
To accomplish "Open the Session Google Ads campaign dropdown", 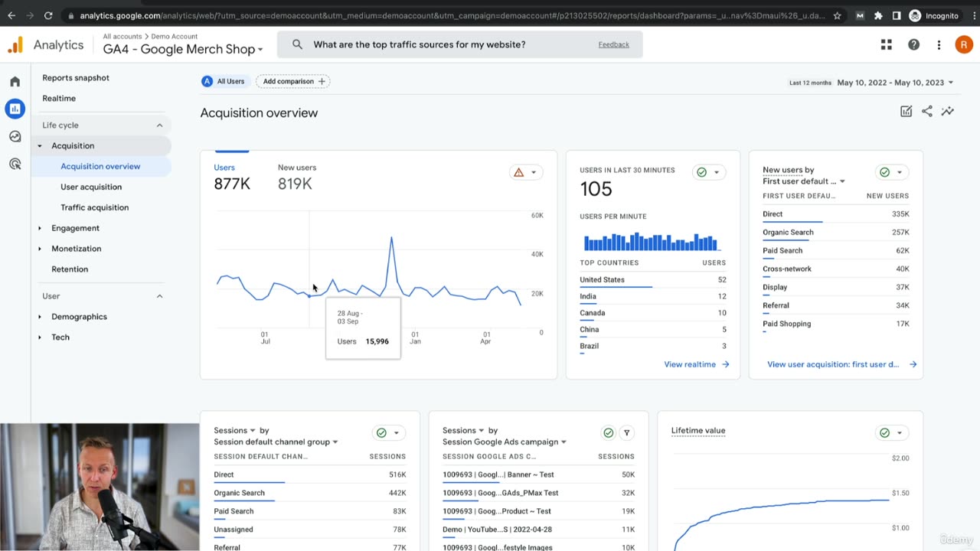I will (x=505, y=442).
